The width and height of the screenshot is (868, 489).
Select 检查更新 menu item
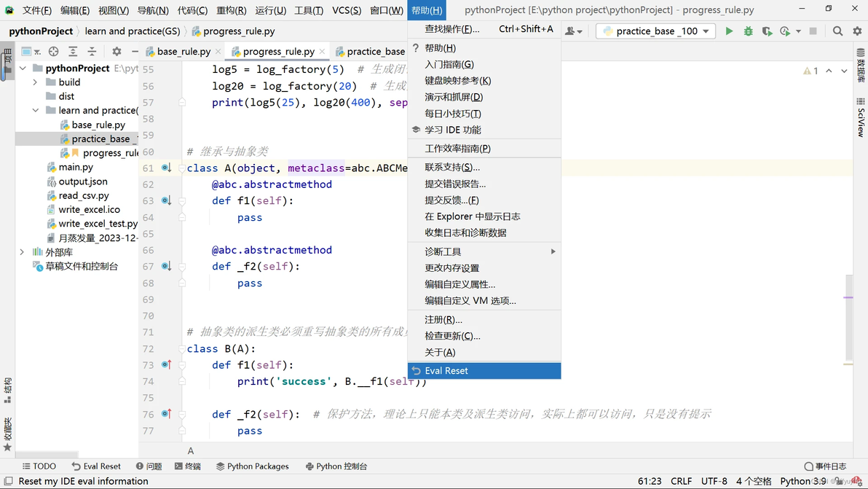click(484, 336)
